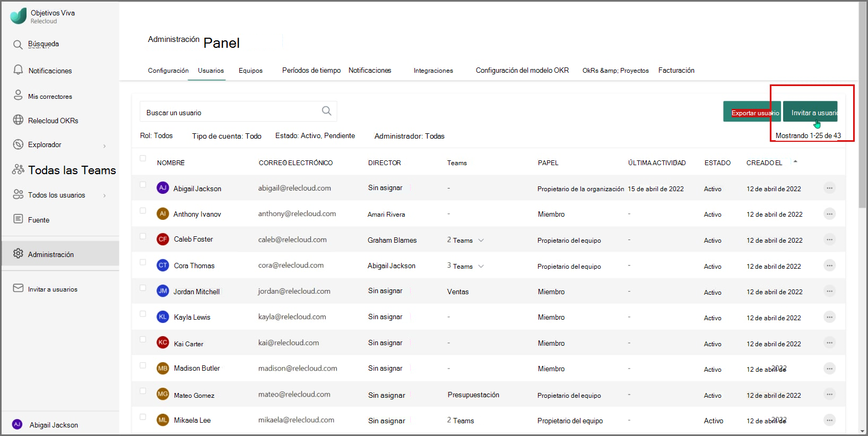
Task: Click the Explorador compass icon
Action: [18, 144]
